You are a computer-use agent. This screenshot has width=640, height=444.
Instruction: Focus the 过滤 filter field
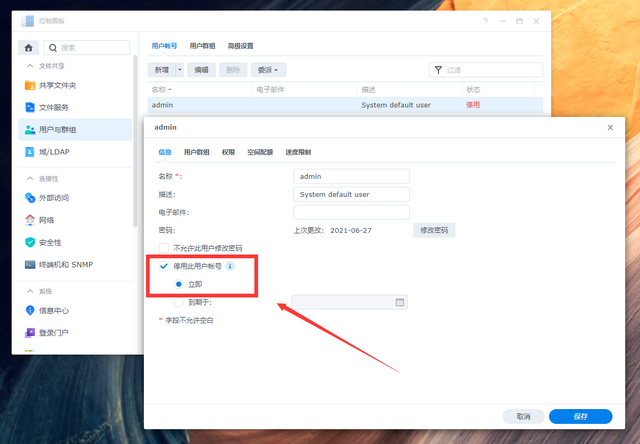(486, 70)
